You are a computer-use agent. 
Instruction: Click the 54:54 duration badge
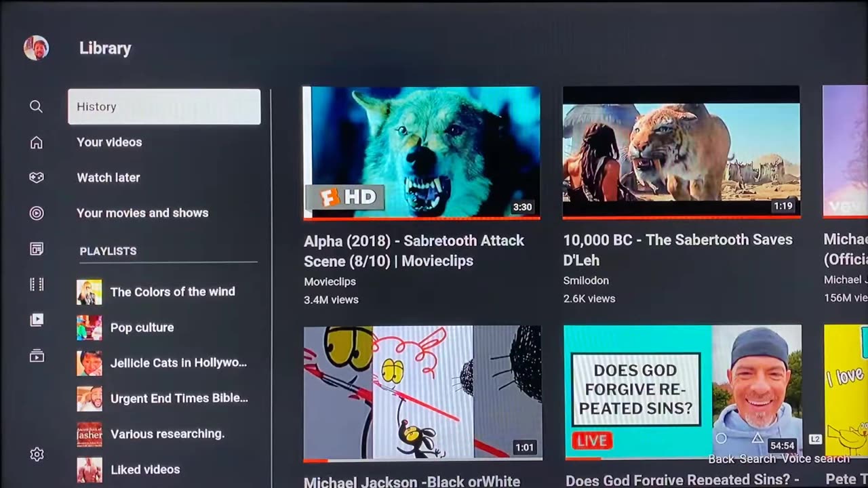pyautogui.click(x=782, y=446)
